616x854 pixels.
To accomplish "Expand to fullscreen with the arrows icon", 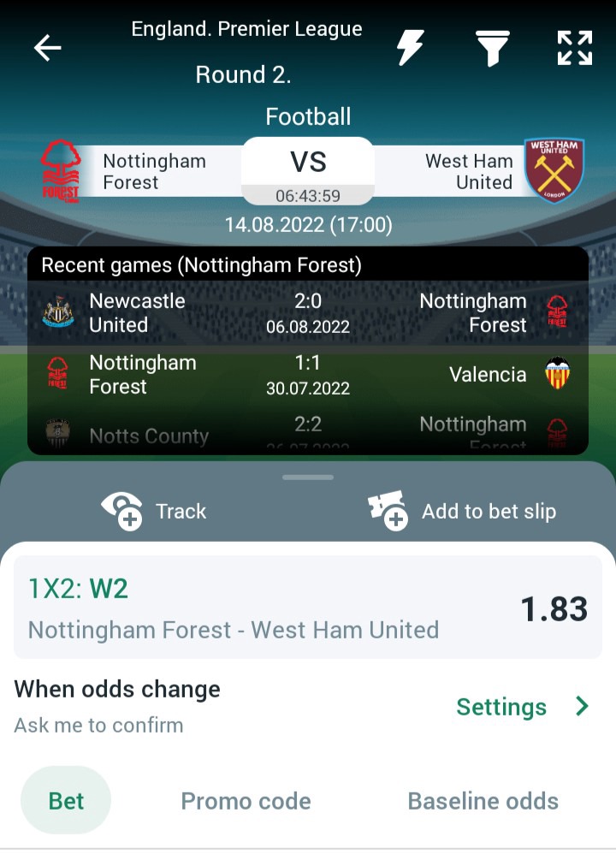I will coord(575,48).
